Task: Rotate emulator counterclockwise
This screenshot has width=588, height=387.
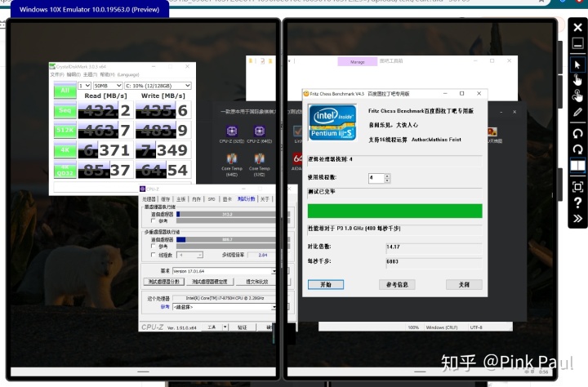Action: 577,133
